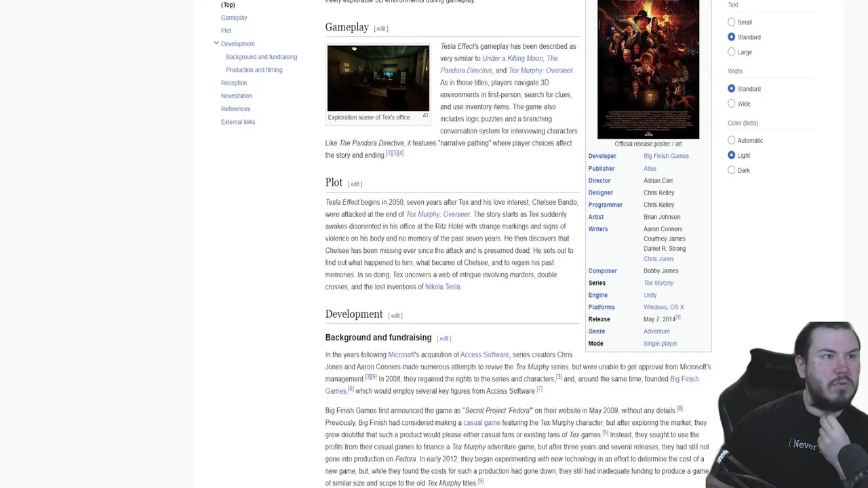Open Designer label link in infobox
This screenshot has height=488, width=868.
601,193
